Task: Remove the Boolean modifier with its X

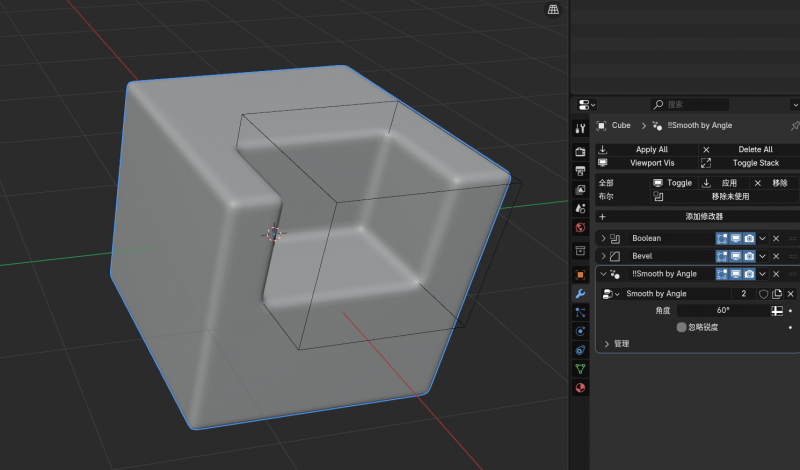Action: (776, 238)
